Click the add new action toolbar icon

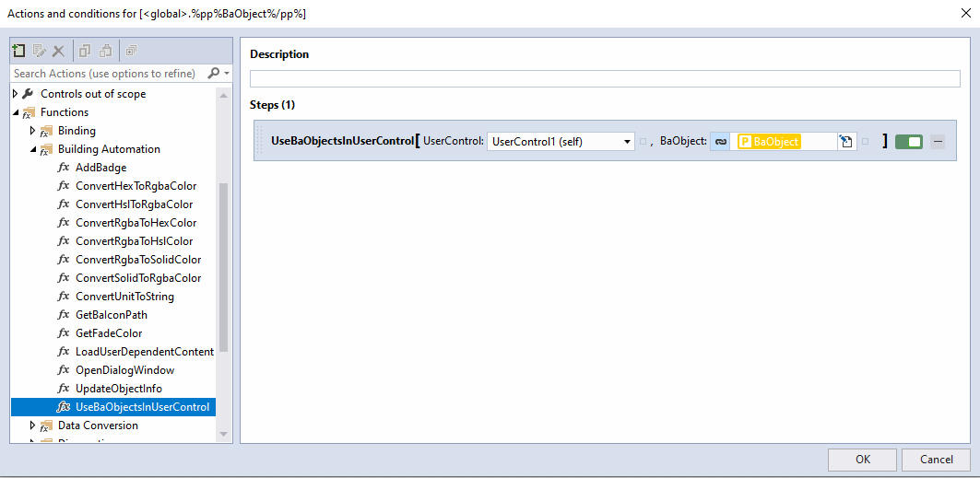coord(19,51)
